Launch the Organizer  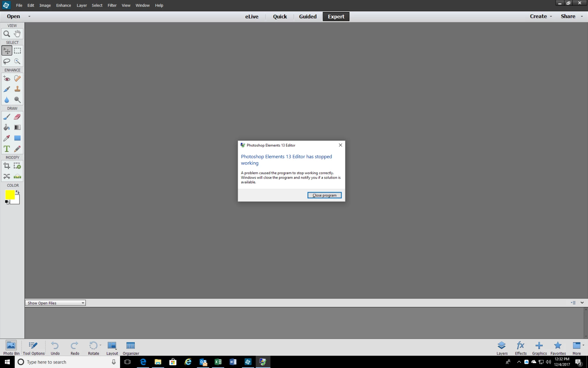tap(131, 348)
